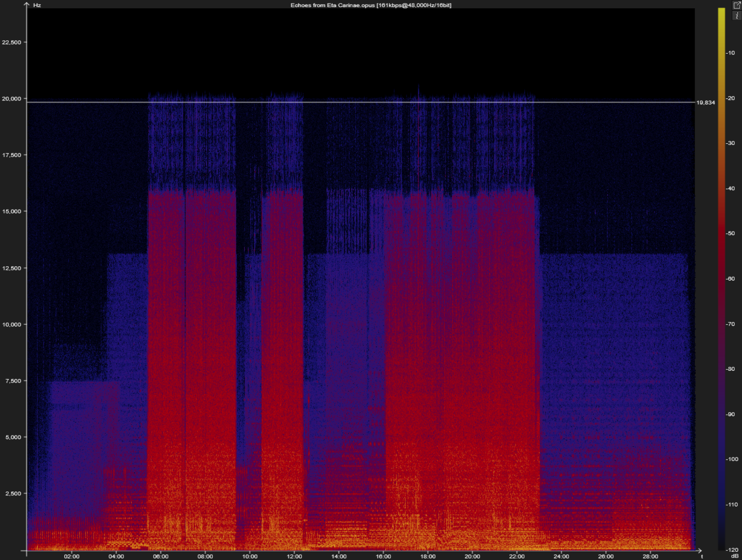Click the '22:00' time label
This screenshot has width=742, height=560.
tap(517, 556)
